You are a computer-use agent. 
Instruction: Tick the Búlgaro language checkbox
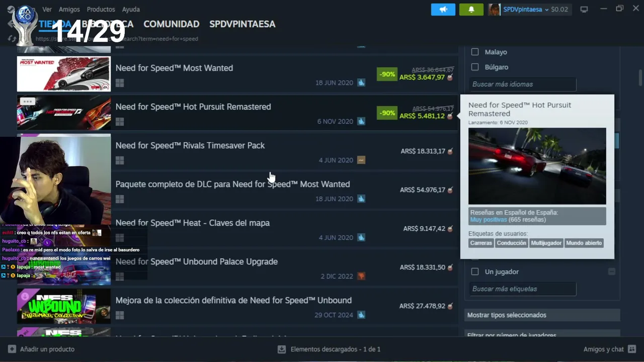(x=475, y=67)
